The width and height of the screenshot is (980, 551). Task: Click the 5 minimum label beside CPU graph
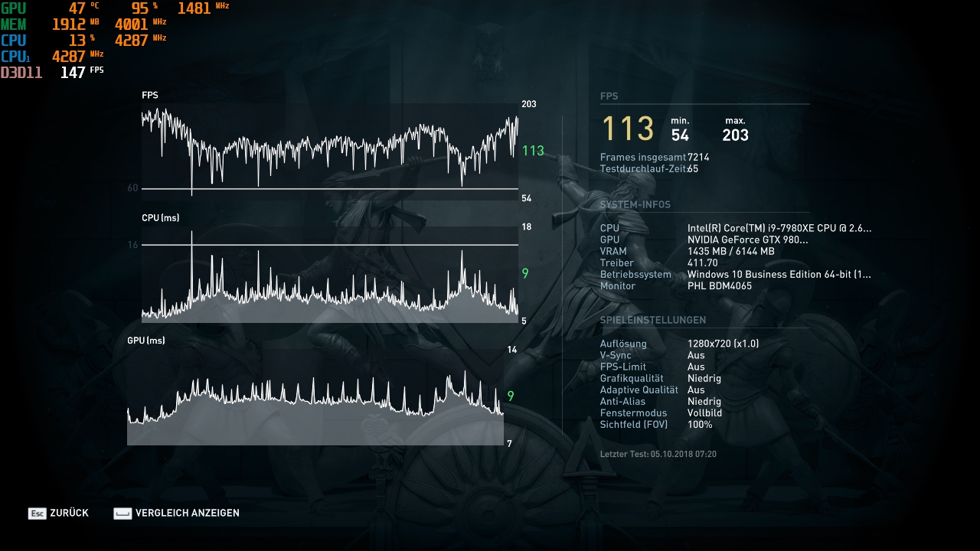(524, 321)
